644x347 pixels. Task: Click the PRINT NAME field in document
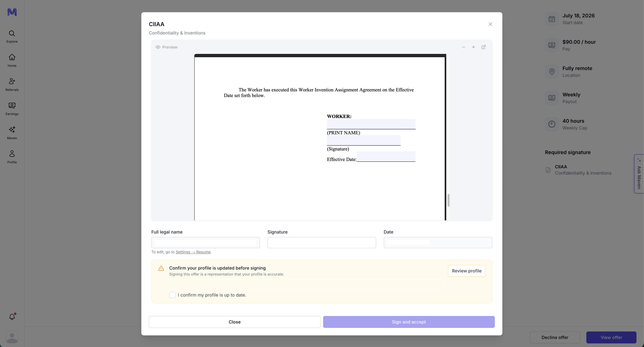[371, 124]
